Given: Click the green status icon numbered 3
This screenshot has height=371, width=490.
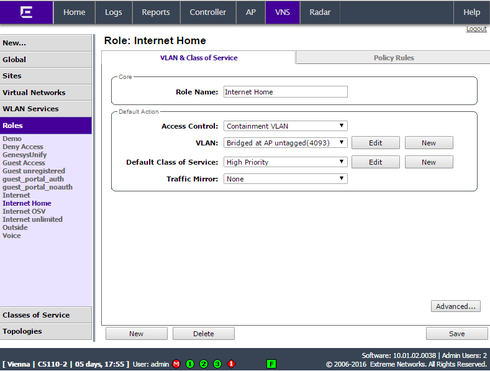Looking at the screenshot, I should coord(217,364).
